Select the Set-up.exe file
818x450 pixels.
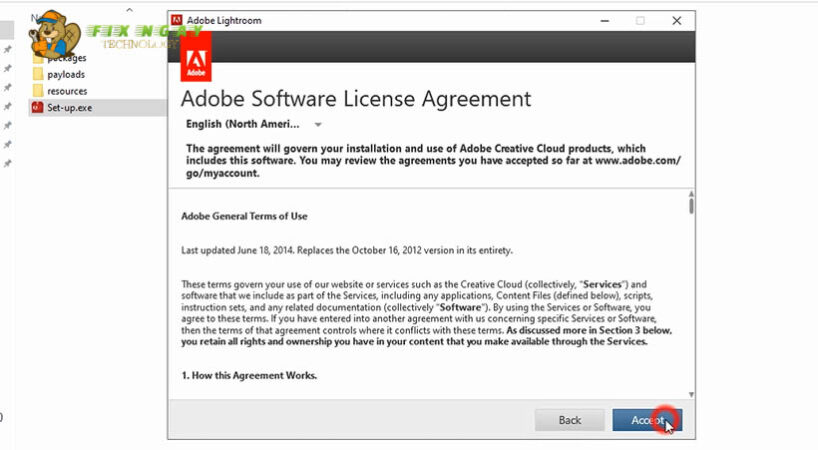point(69,107)
